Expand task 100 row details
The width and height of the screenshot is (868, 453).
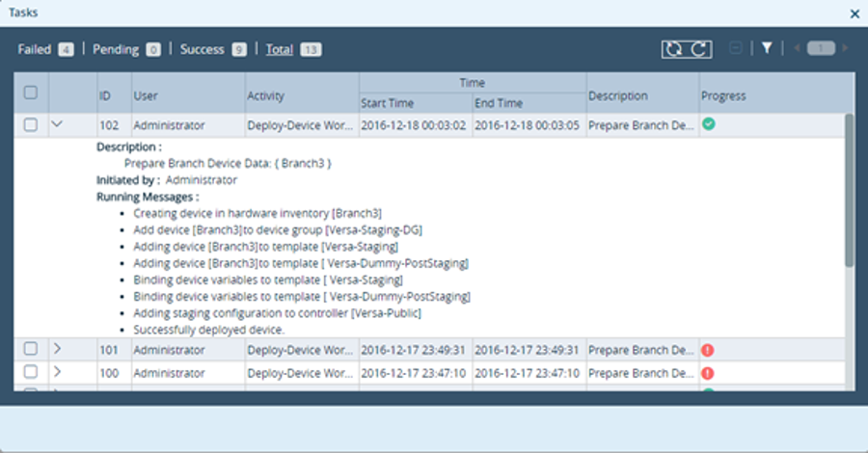57,372
